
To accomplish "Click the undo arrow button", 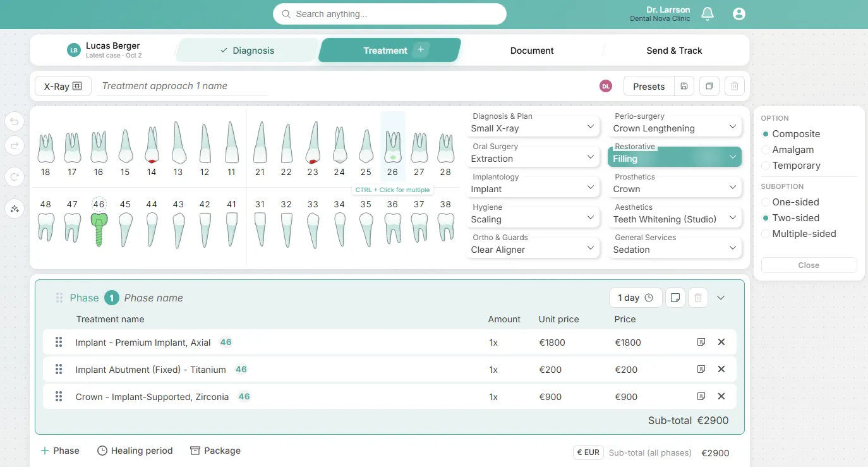I will click(15, 121).
